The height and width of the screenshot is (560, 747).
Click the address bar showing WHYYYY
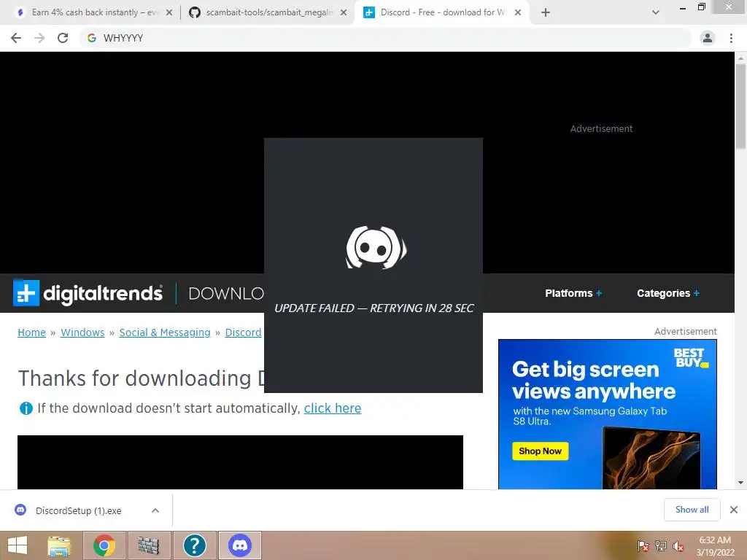point(386,38)
